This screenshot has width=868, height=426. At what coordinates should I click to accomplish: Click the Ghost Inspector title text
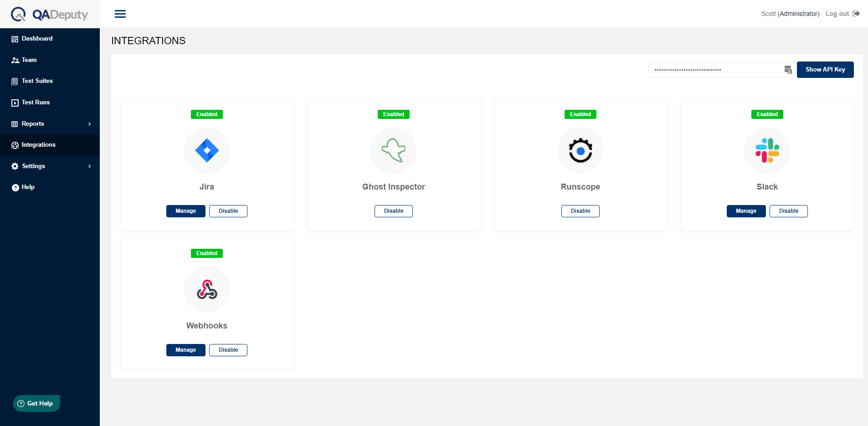click(394, 187)
